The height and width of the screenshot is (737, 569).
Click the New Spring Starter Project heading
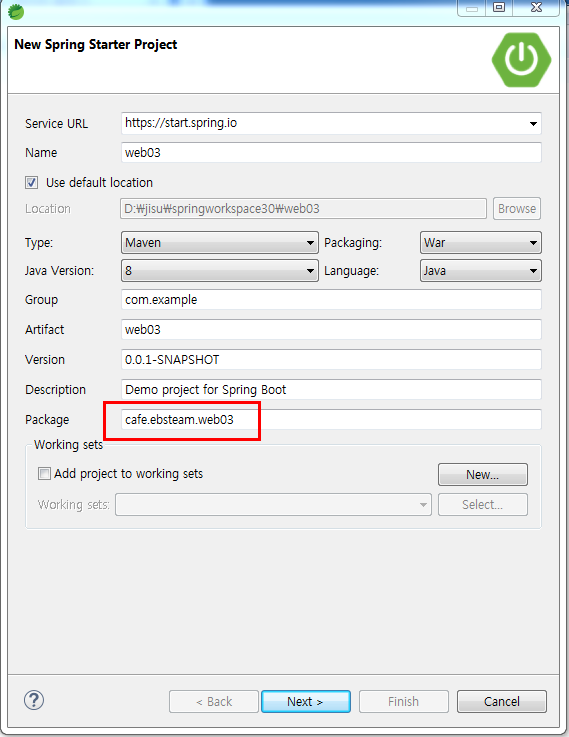coord(96,45)
